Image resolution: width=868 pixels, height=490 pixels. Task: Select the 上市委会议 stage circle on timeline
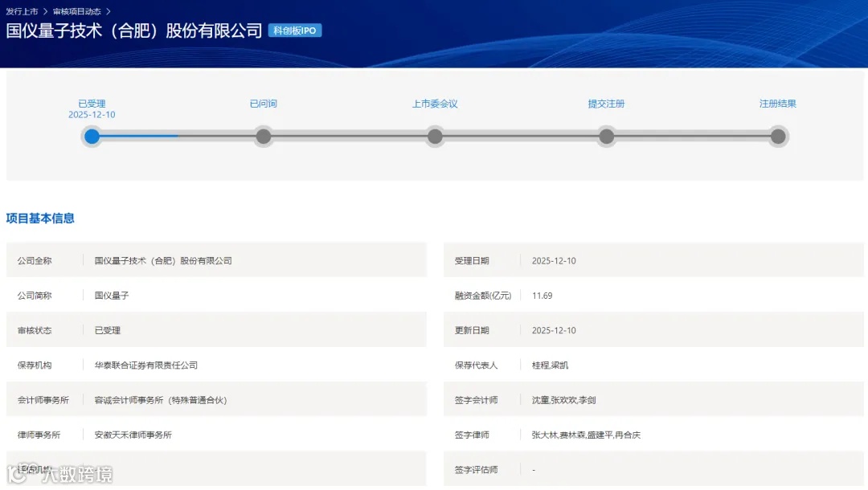[x=435, y=136]
